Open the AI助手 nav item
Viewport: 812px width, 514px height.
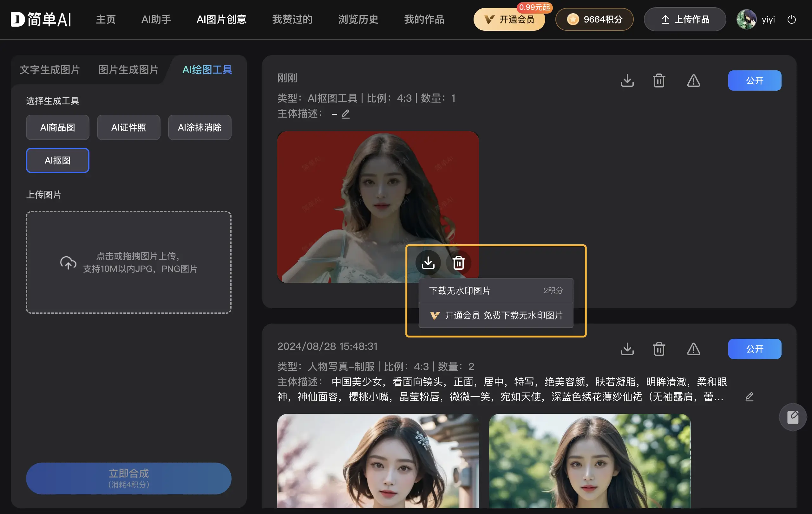pos(156,20)
